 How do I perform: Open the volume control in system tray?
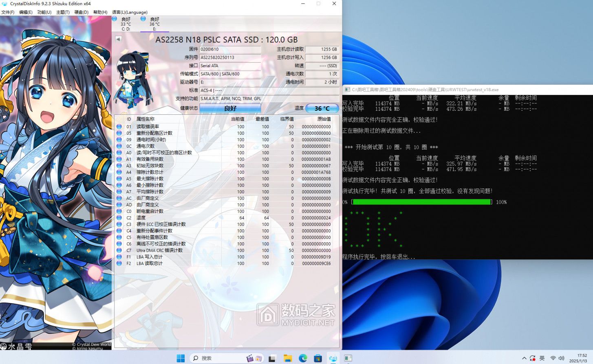click(x=562, y=358)
